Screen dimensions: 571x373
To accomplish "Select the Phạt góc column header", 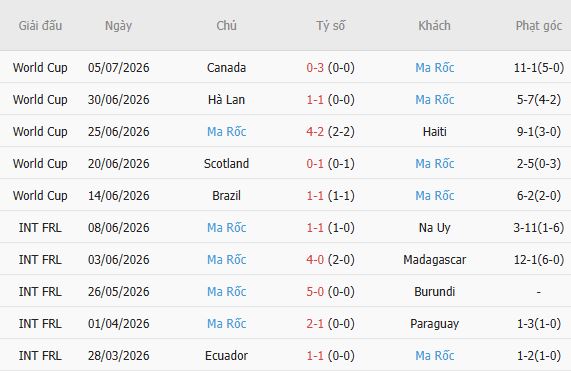I will pos(539,25).
